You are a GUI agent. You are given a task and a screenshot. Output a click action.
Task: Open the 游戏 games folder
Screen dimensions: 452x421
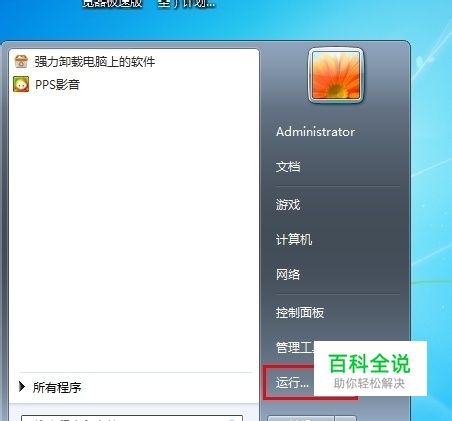coord(288,204)
